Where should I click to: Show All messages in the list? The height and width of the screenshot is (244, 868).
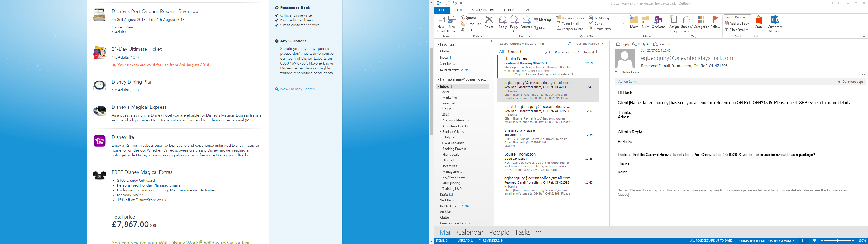coord(501,52)
